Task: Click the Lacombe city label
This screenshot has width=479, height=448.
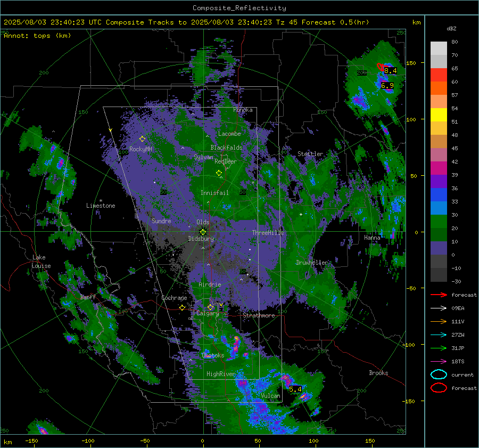Action: 229,134
